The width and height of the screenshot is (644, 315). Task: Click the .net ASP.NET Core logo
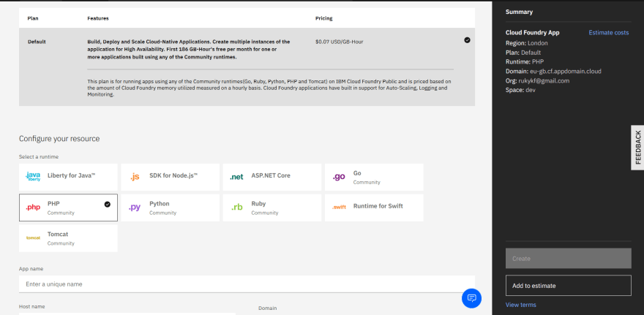(x=236, y=177)
